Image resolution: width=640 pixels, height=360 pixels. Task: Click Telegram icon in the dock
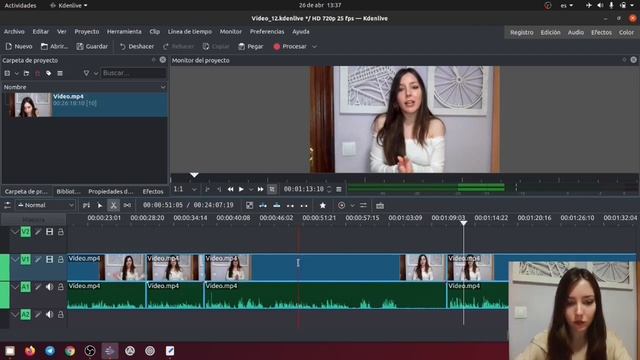[x=50, y=351]
